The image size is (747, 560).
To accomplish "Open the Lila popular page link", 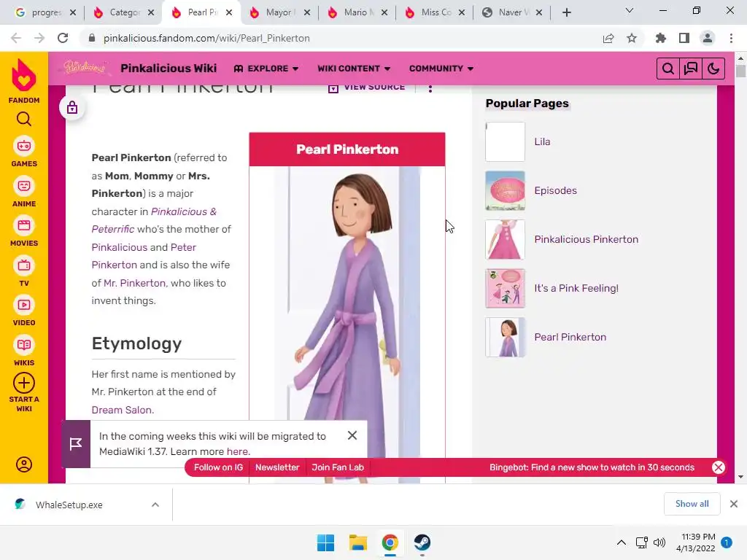I will coord(542,141).
